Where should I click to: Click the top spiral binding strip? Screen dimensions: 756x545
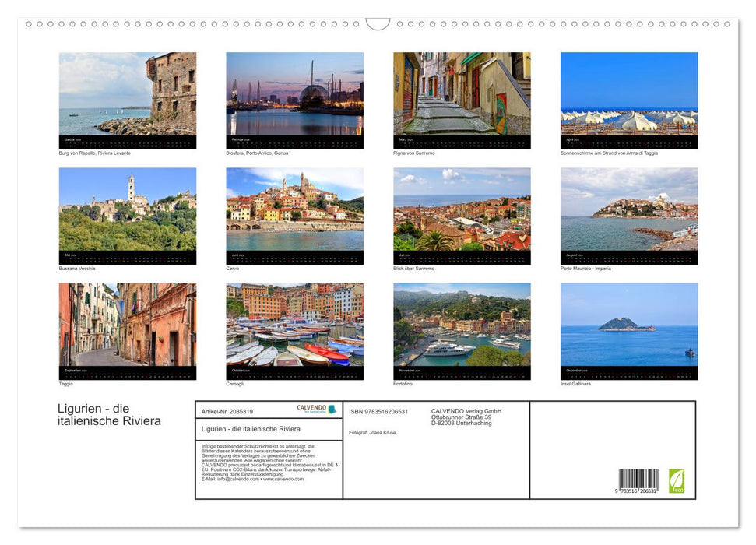378,23
